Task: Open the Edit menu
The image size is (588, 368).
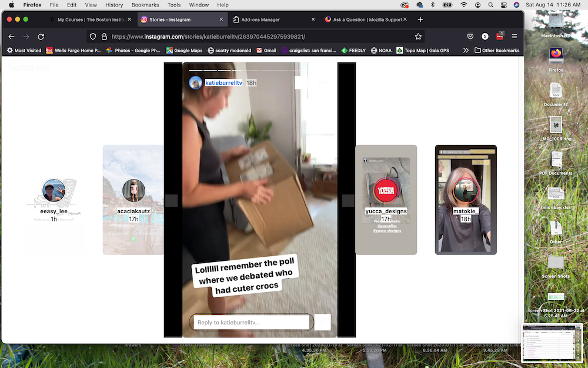Action: [x=72, y=5]
